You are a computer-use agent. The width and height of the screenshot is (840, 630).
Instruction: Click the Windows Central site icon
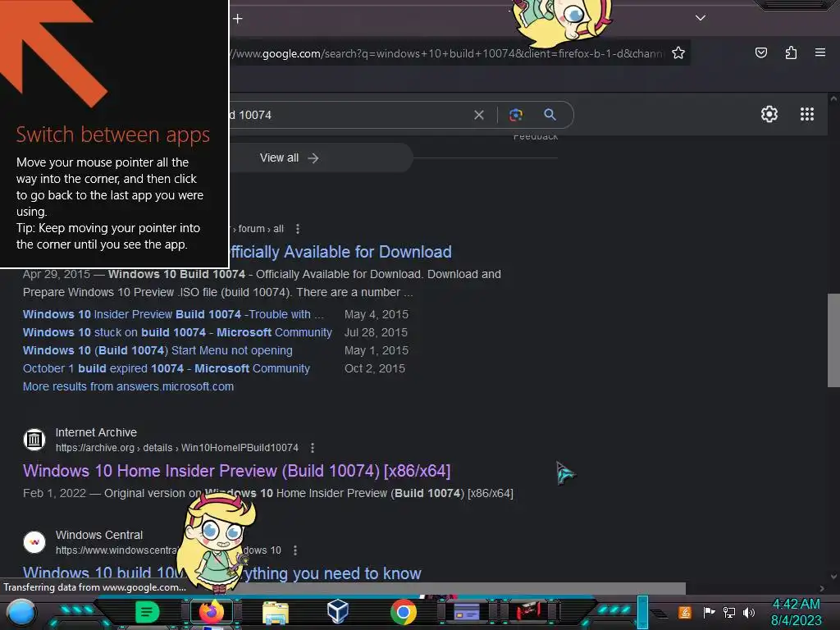(x=34, y=542)
